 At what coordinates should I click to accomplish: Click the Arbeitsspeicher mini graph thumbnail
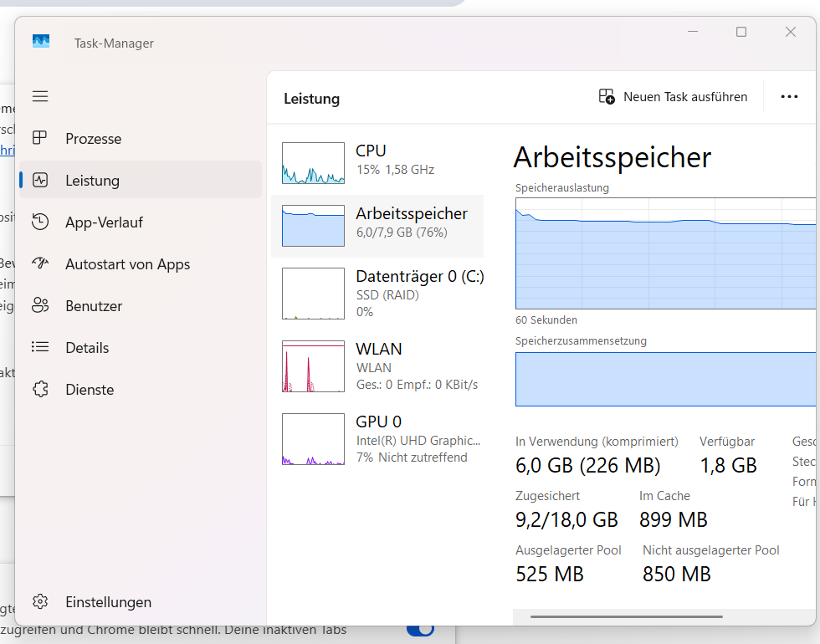313,225
